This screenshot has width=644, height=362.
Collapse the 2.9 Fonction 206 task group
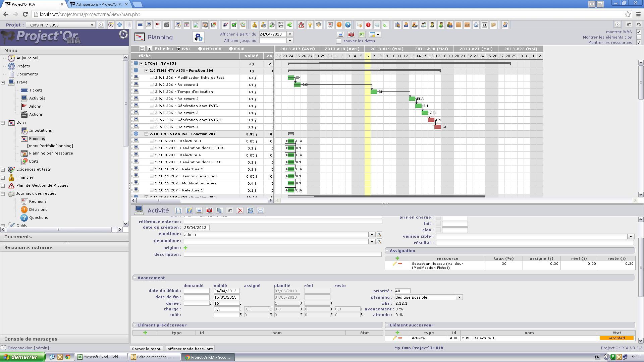(x=146, y=71)
